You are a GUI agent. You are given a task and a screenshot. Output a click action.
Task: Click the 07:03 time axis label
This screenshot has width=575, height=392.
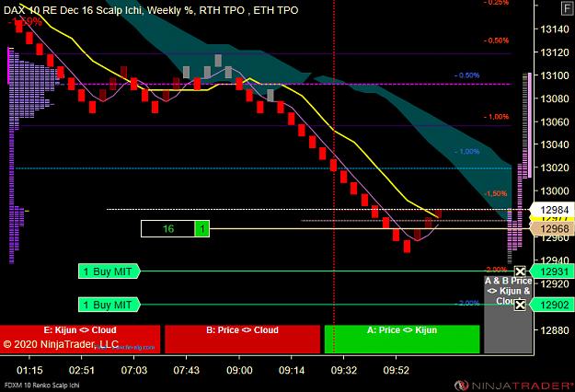coord(133,370)
